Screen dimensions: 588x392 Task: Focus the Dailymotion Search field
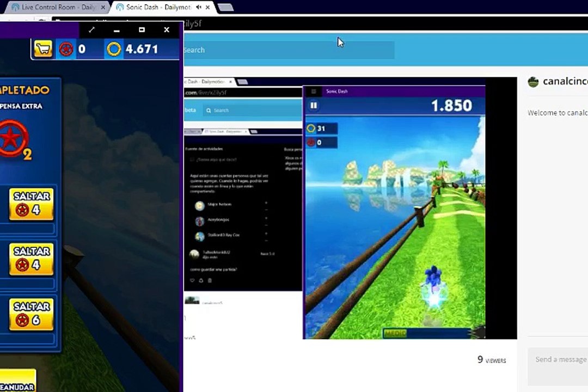click(289, 50)
